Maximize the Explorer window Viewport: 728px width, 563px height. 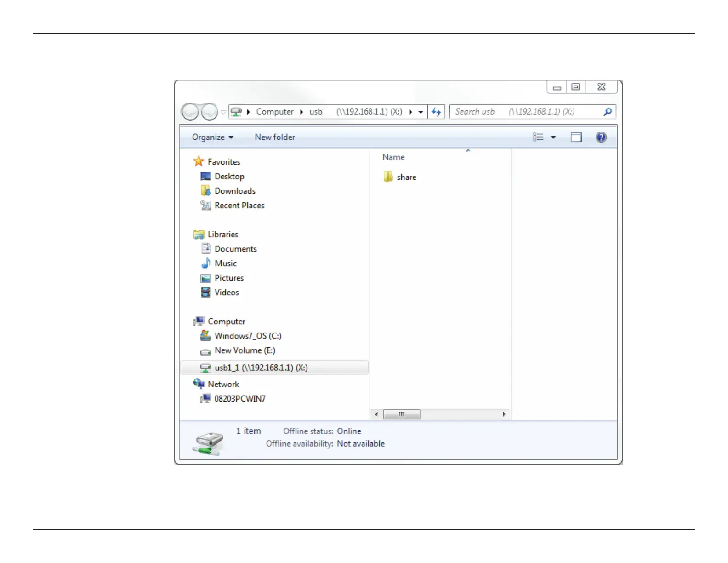click(x=575, y=87)
